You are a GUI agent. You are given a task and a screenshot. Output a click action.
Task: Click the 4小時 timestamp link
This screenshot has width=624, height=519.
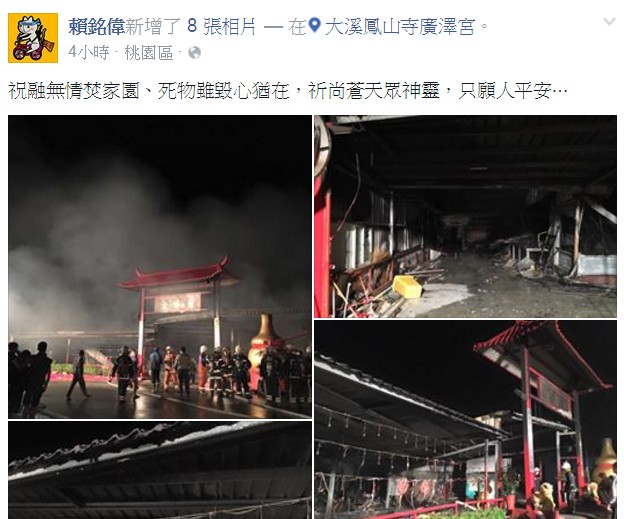coord(88,53)
